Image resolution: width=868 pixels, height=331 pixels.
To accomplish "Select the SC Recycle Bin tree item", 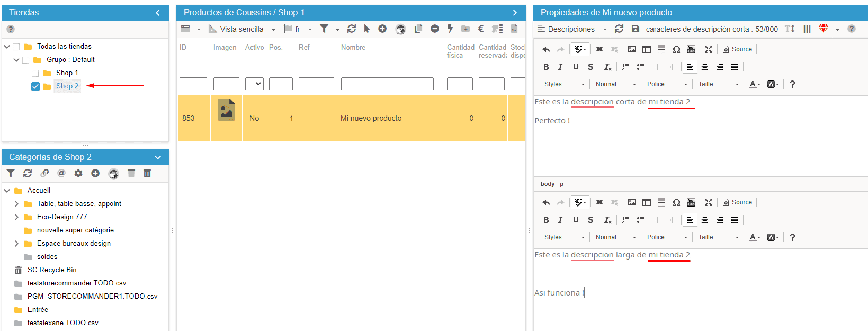I will coord(52,270).
